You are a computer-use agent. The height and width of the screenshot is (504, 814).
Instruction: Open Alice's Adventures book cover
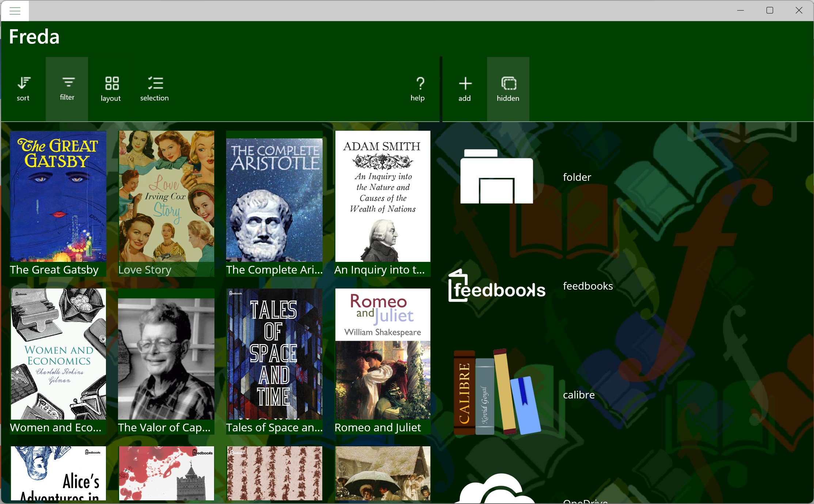pyautogui.click(x=58, y=475)
